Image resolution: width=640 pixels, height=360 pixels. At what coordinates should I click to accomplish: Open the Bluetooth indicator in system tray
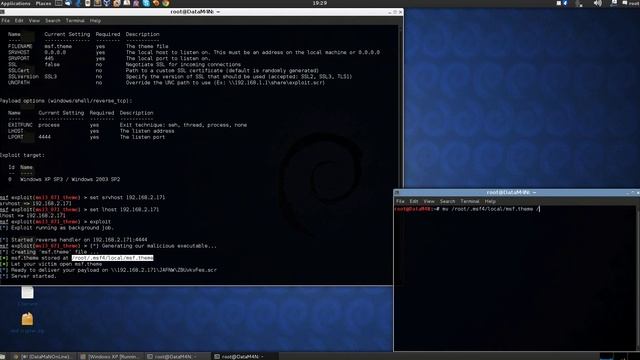pos(566,3)
